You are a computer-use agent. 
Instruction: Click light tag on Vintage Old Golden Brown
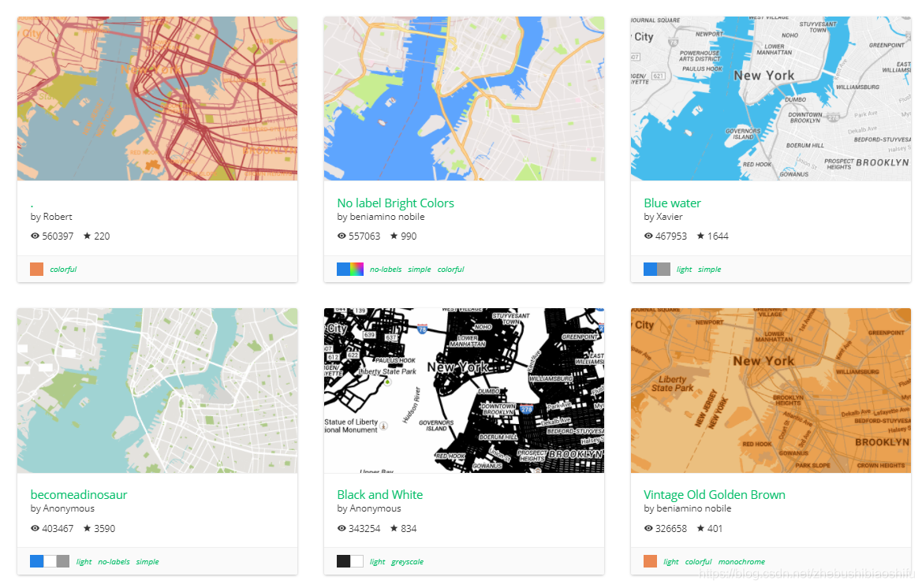(671, 561)
